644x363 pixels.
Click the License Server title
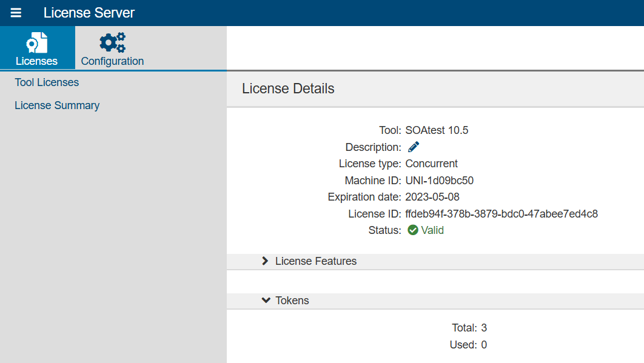pyautogui.click(x=89, y=13)
